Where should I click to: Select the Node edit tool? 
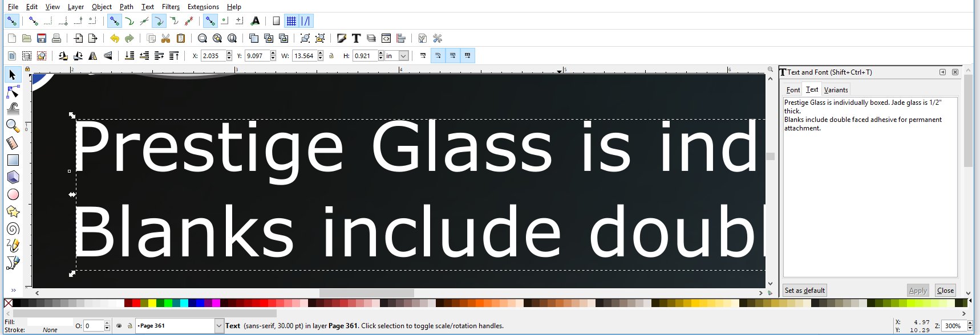click(x=13, y=92)
